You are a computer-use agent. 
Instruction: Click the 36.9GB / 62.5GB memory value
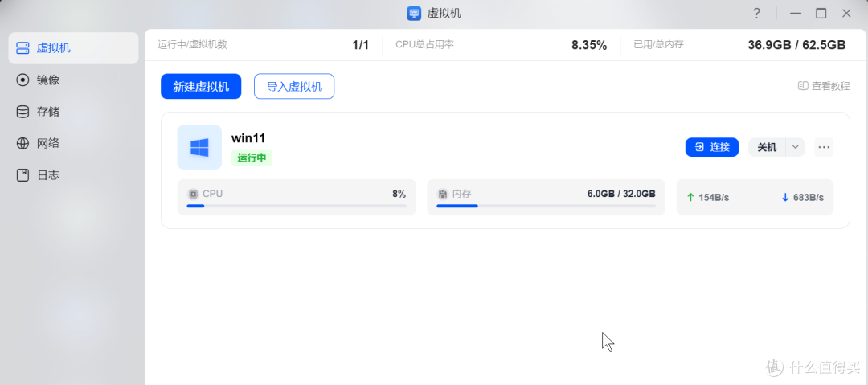pos(796,46)
